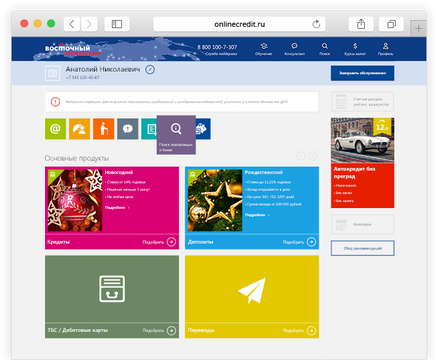This screenshot has width=438, height=360.
Task: Open Консультант in the header
Action: click(x=294, y=49)
